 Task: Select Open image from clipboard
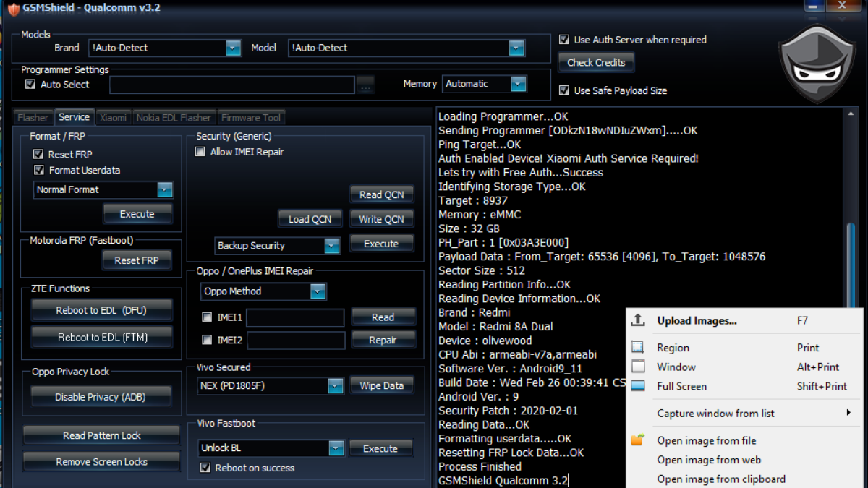745,479
